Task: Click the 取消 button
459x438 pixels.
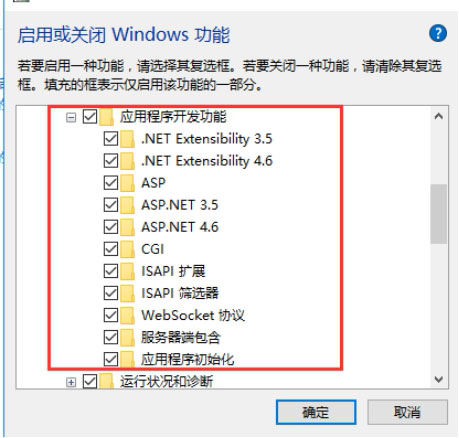Action: (407, 412)
